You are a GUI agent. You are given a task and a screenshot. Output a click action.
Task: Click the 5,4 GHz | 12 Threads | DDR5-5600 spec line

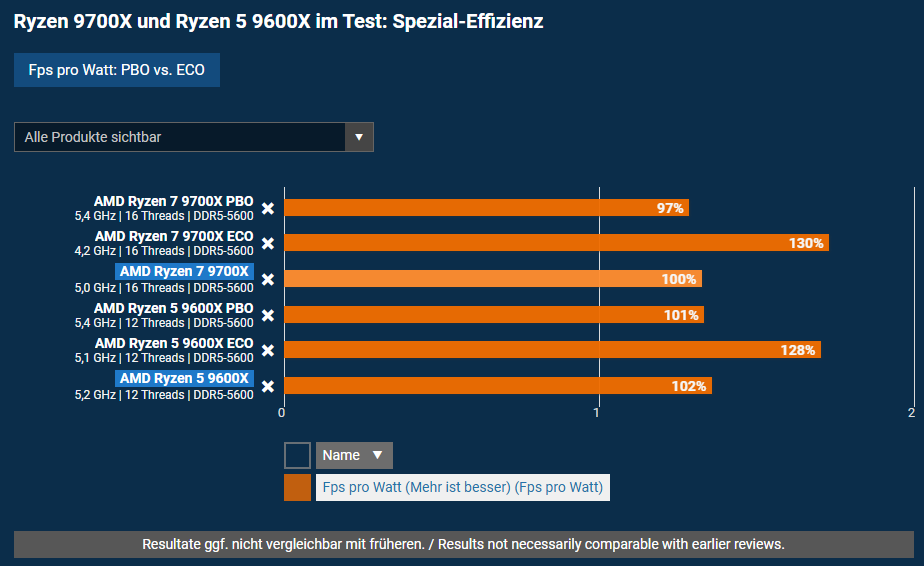pyautogui.click(x=164, y=323)
